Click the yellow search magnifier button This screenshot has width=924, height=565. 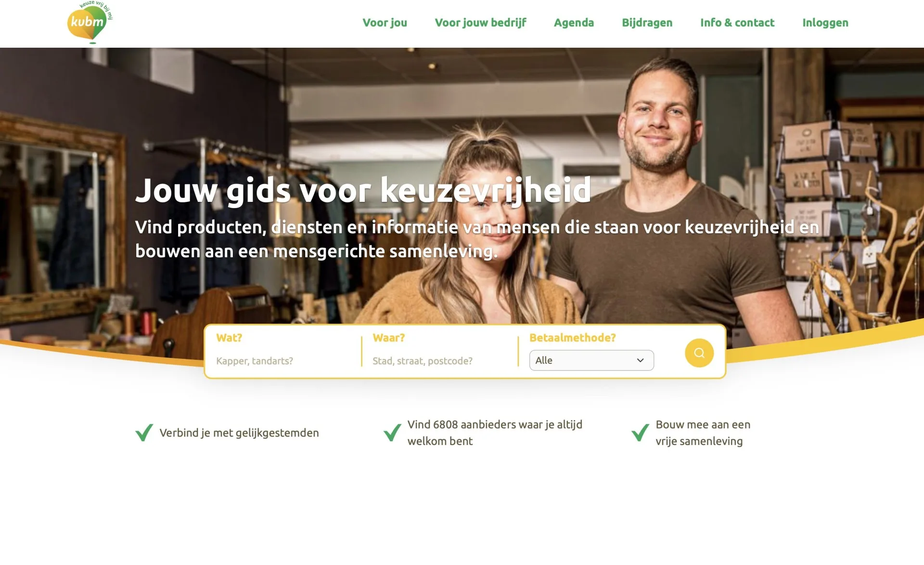tap(699, 353)
